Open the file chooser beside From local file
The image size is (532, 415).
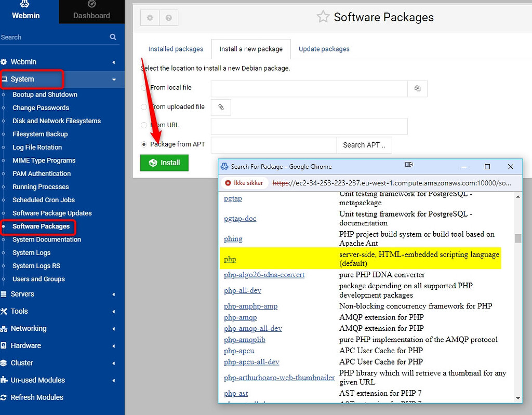(417, 89)
